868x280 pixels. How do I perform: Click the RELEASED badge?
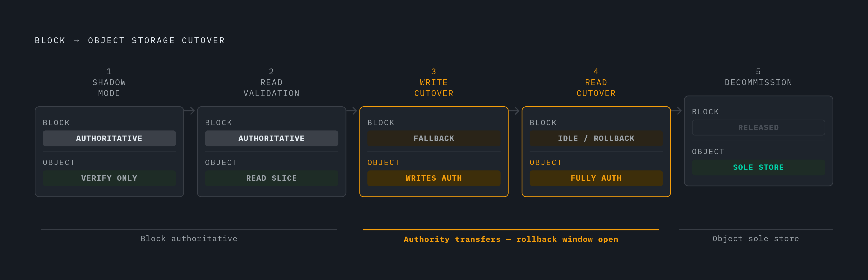759,128
